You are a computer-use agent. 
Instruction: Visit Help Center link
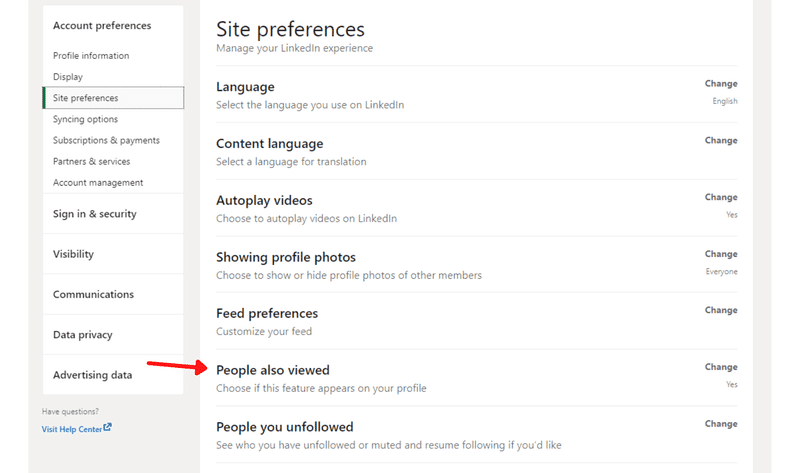[72, 429]
